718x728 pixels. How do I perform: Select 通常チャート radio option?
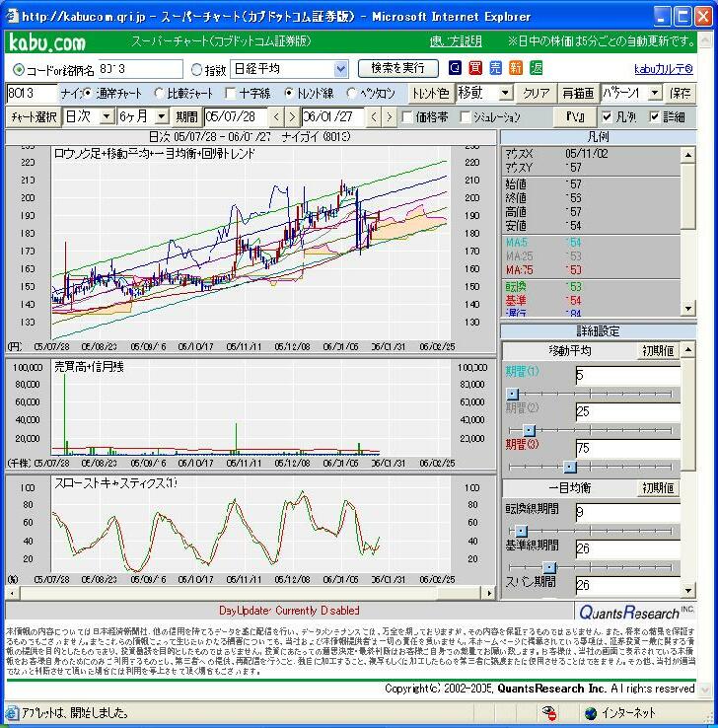[x=88, y=93]
